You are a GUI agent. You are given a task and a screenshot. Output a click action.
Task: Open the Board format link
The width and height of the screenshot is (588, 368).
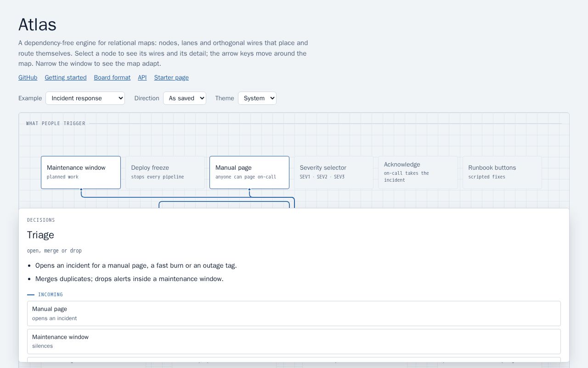pos(112,78)
